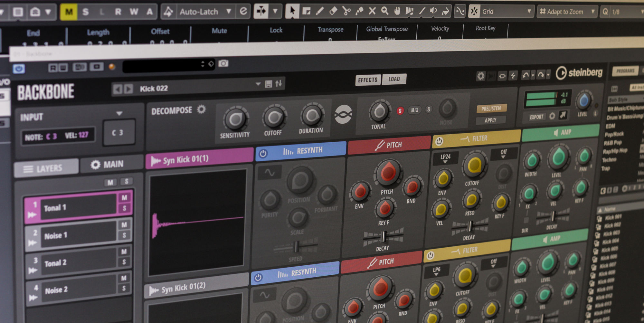
Task: Toggle power of first RESYNTH section
Action: pos(263,154)
